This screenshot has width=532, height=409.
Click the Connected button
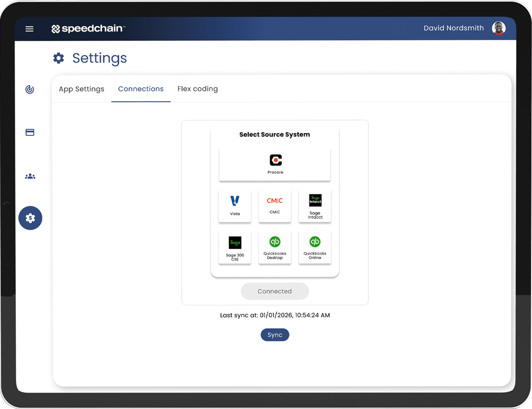[275, 291]
